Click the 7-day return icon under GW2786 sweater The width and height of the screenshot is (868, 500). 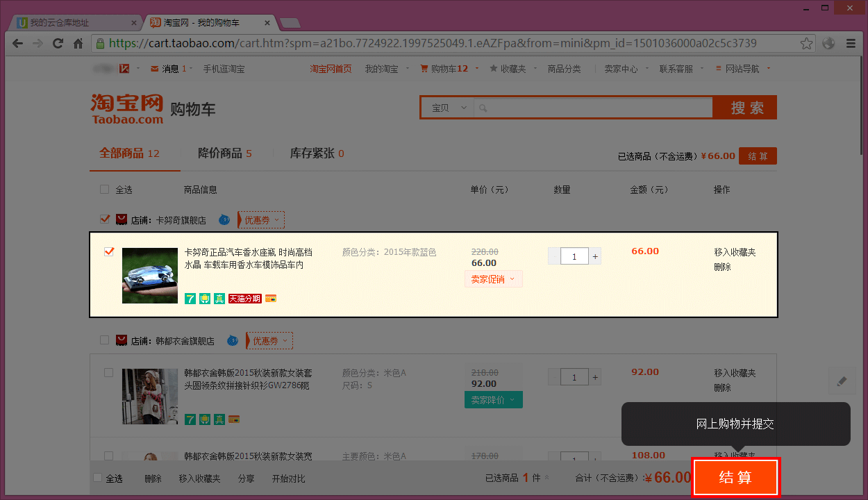pos(190,419)
